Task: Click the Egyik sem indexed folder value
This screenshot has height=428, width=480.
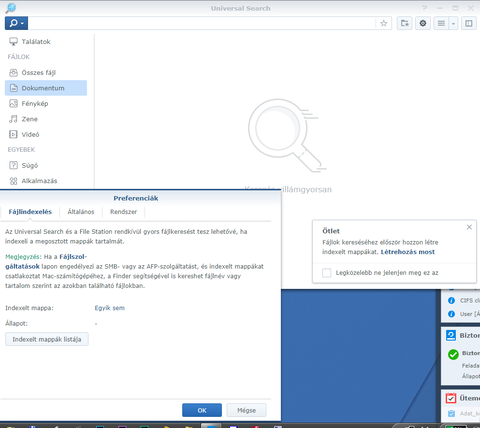Action: tap(110, 308)
